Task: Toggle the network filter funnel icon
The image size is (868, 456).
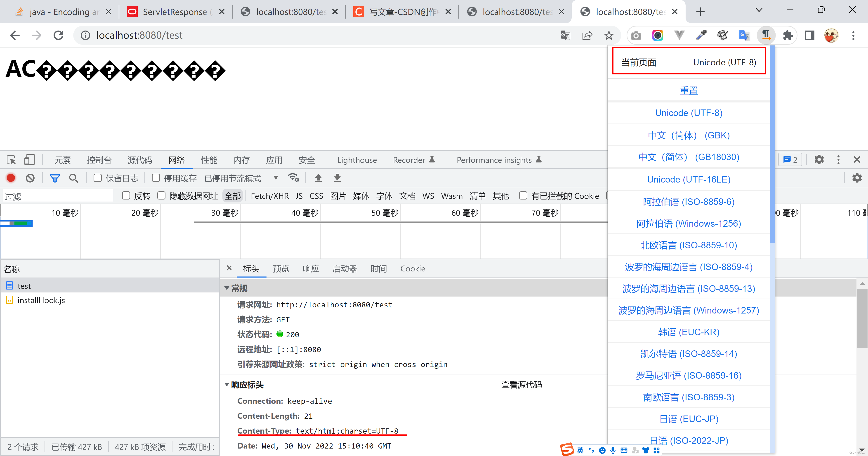Action: tap(54, 178)
